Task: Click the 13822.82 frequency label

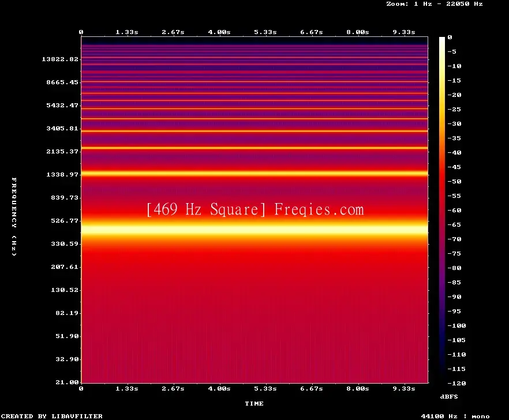Action: [x=60, y=59]
